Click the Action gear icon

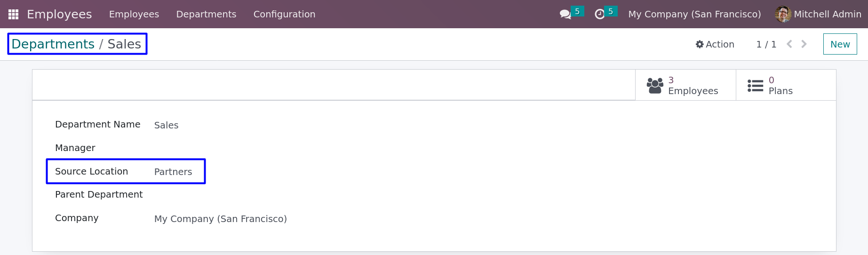[x=700, y=44]
